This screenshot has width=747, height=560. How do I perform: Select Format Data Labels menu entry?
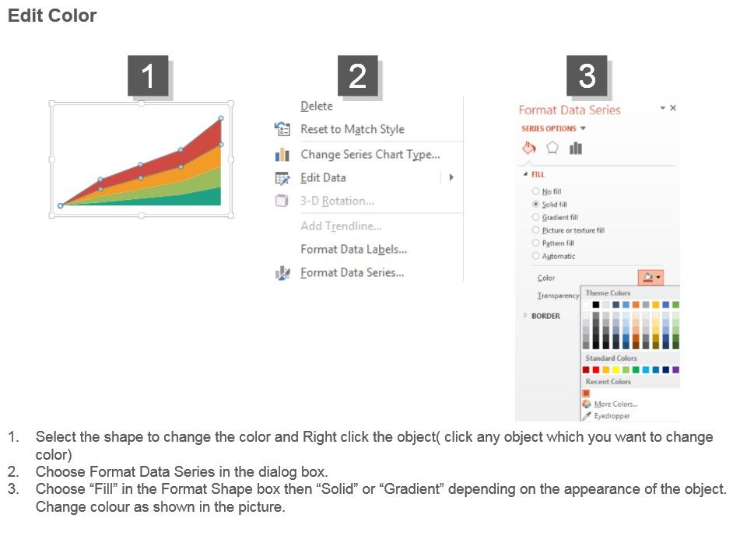tap(353, 250)
